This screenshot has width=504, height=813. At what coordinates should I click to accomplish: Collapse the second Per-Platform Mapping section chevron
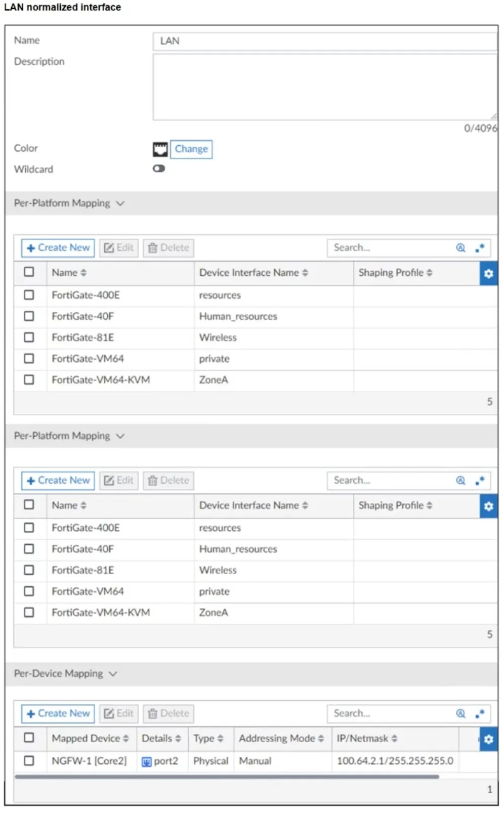pyautogui.click(x=120, y=436)
